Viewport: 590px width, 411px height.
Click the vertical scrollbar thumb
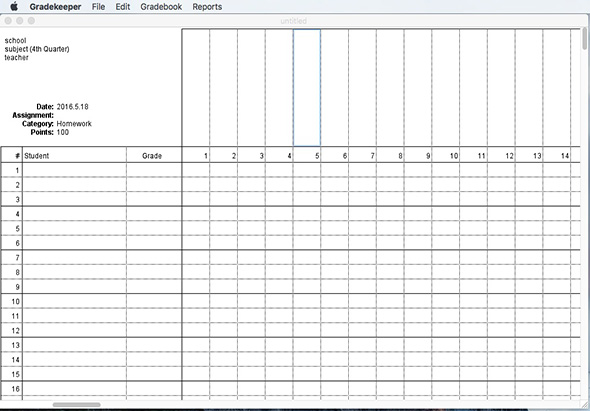point(585,38)
